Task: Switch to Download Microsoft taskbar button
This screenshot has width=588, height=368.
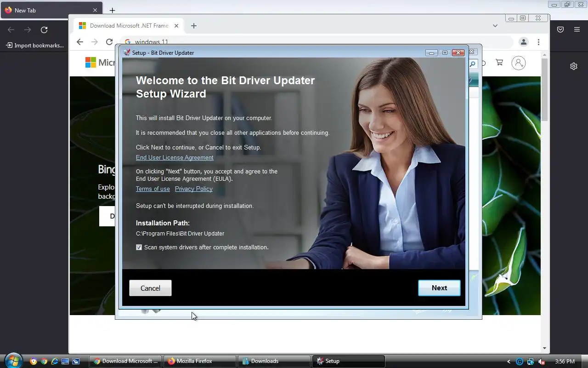Action: tap(125, 361)
